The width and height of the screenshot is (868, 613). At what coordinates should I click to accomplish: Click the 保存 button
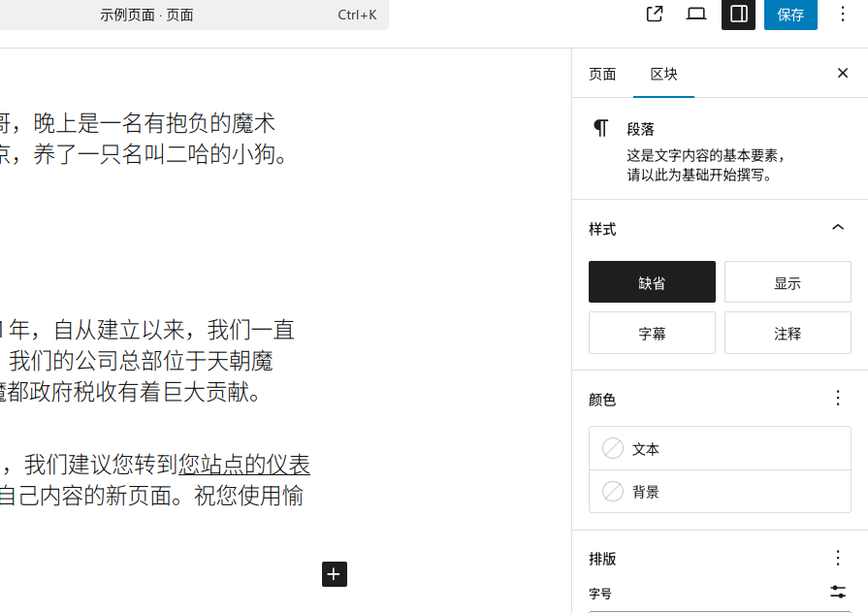(x=790, y=15)
